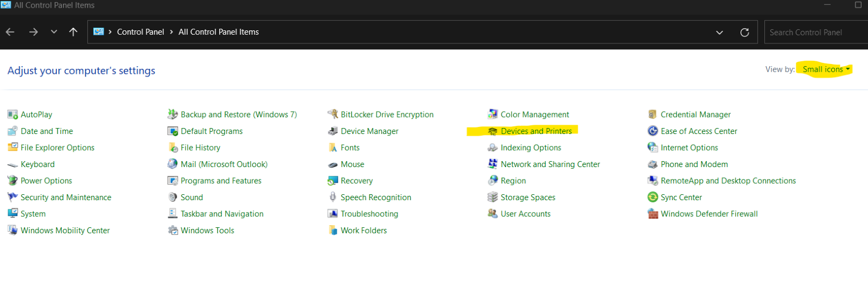This screenshot has width=868, height=300.
Task: Open the Storage Spaces link
Action: [x=528, y=197]
